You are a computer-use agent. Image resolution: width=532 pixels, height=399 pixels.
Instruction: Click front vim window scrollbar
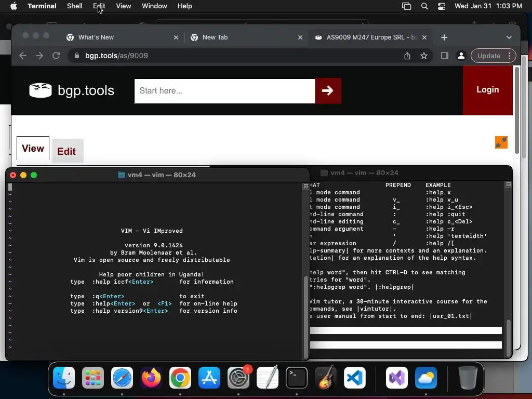pos(306,317)
